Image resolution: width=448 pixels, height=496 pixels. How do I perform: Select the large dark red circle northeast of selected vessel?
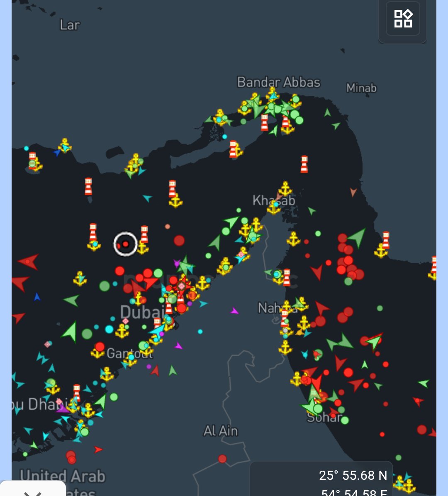(x=179, y=240)
